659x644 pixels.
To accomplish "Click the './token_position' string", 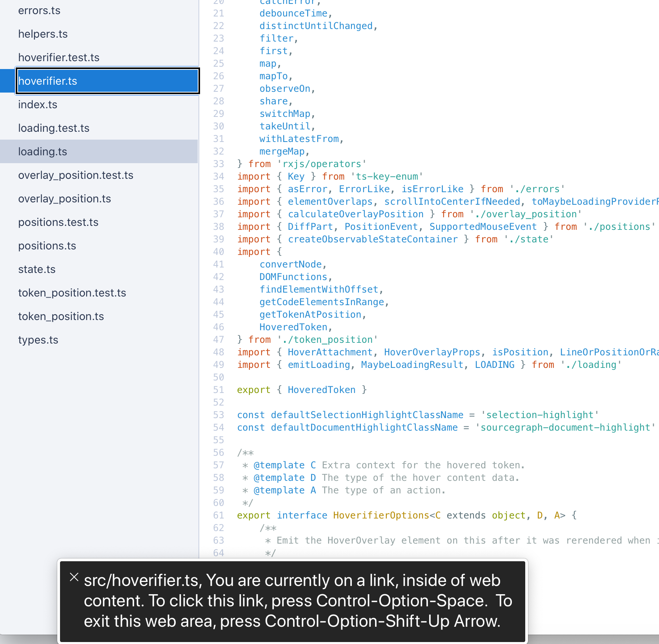I will click(x=328, y=340).
